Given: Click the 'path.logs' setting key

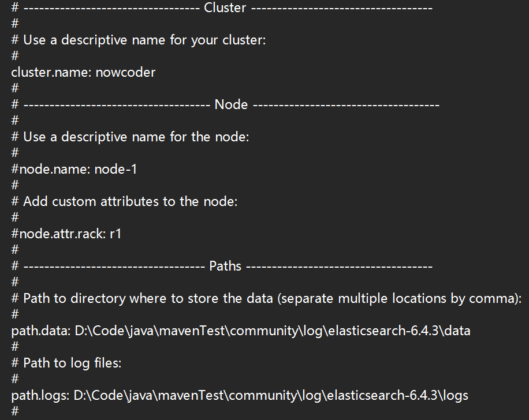Looking at the screenshot, I should pos(39,396).
